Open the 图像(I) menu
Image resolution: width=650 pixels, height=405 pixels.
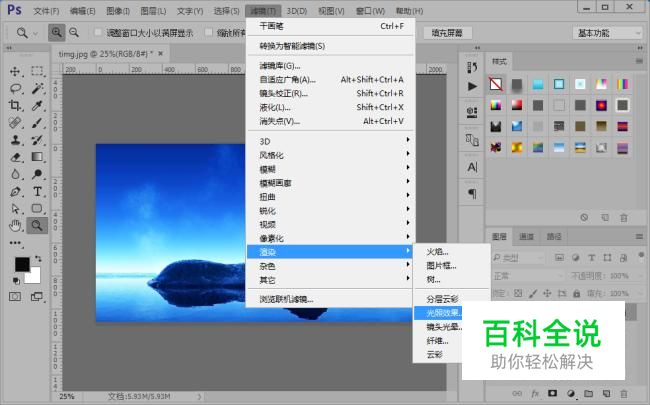click(x=118, y=11)
